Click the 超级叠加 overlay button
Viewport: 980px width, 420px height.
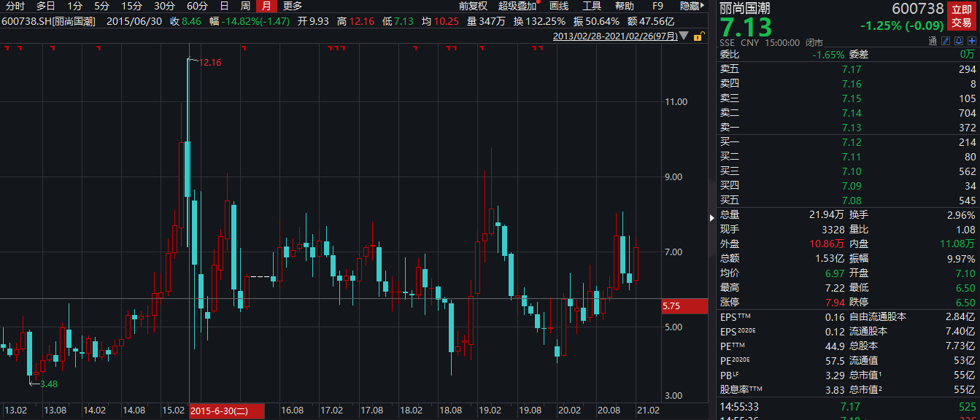point(517,6)
